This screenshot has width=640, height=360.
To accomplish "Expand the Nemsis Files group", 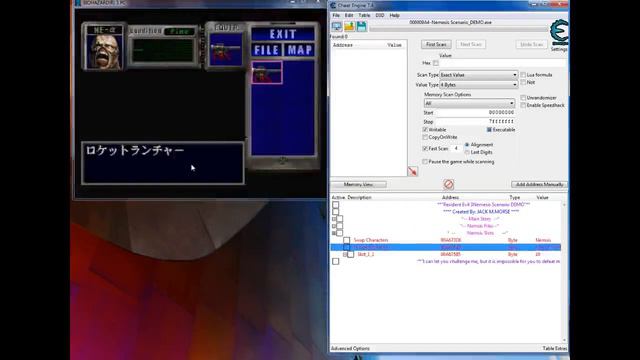I will [334, 226].
